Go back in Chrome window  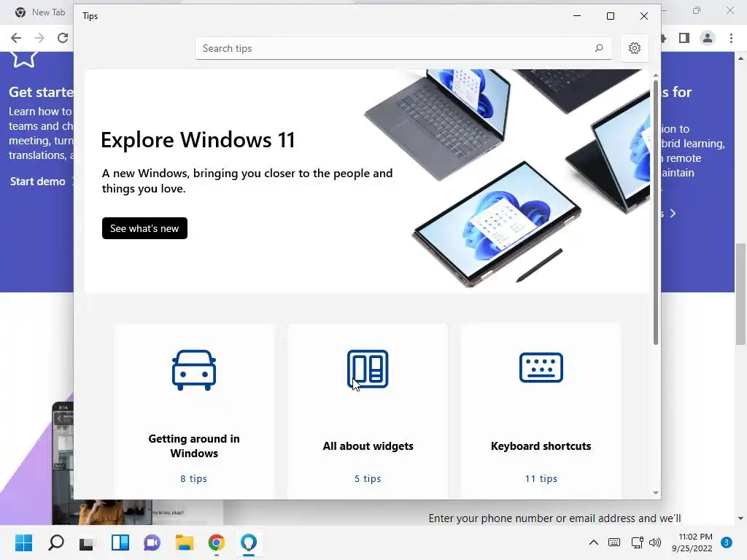(x=16, y=38)
